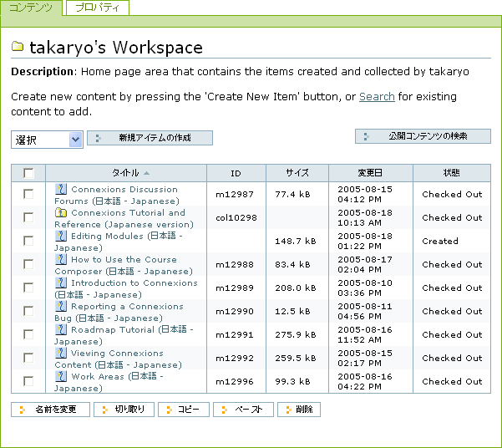
Task: Switch to the コンテンツ tab
Action: pyautogui.click(x=31, y=8)
